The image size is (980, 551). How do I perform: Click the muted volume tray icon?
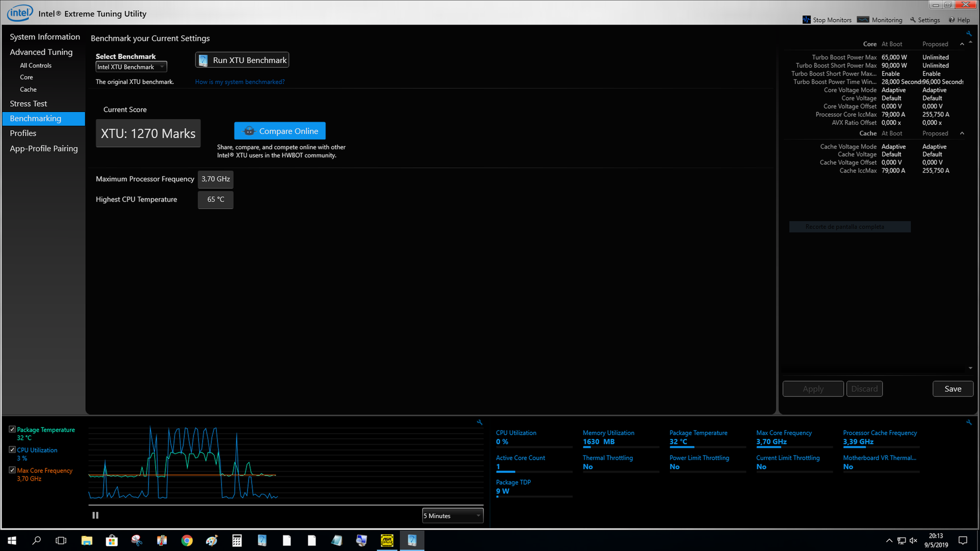pyautogui.click(x=913, y=540)
